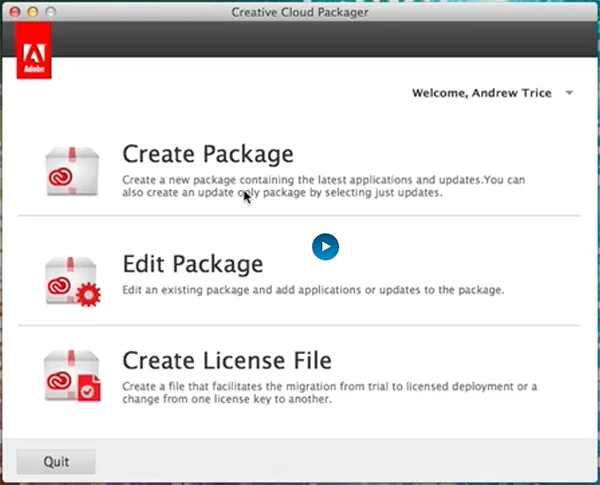This screenshot has width=600, height=485.
Task: Minimize window with the yellow button
Action: [x=33, y=12]
